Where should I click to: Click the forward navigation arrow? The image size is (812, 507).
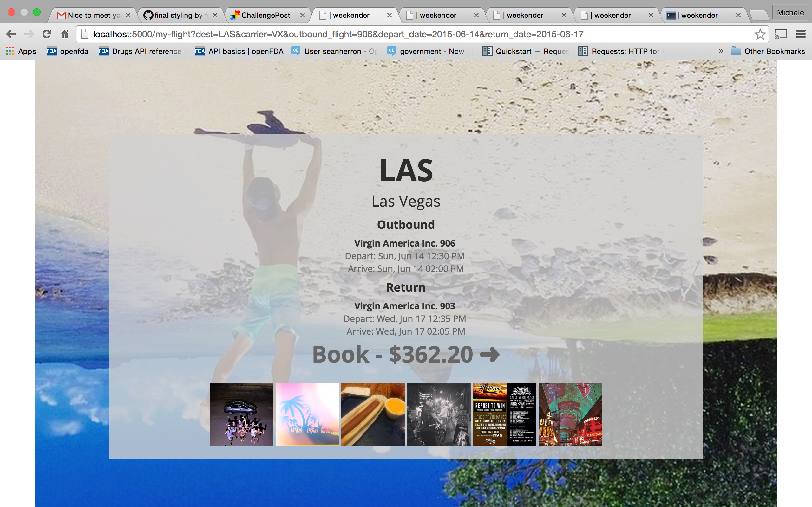point(29,34)
